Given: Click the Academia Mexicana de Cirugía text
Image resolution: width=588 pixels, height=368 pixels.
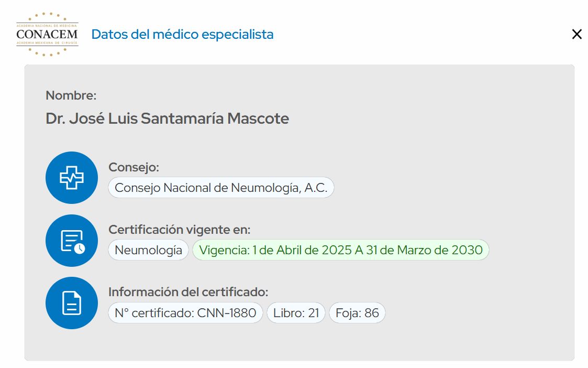Looking at the screenshot, I should [47, 42].
